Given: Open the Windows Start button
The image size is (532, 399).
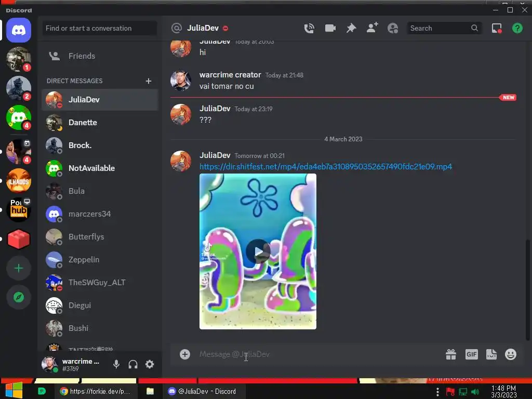Looking at the screenshot, I should 14,391.
